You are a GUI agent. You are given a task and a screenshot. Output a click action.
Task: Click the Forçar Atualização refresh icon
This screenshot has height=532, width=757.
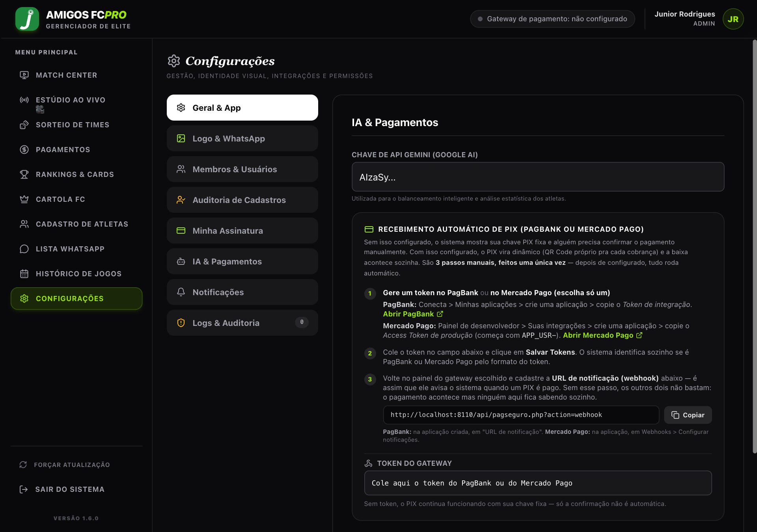[x=23, y=465]
